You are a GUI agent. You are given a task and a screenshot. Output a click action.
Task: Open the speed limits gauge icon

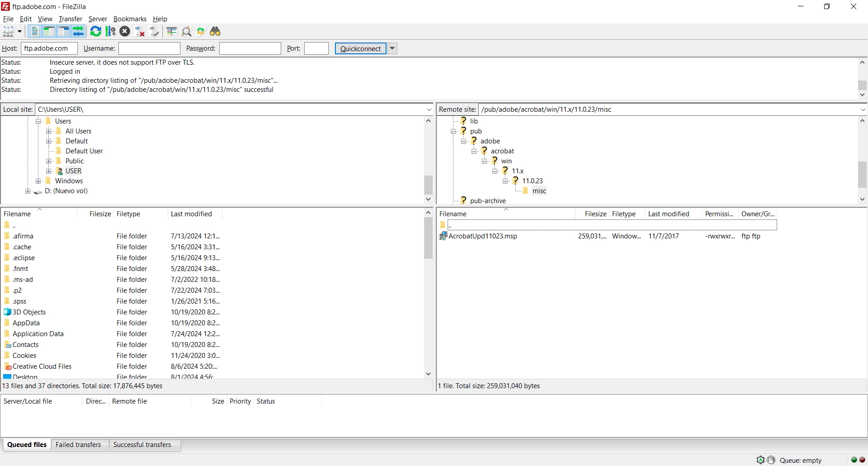[771, 460]
